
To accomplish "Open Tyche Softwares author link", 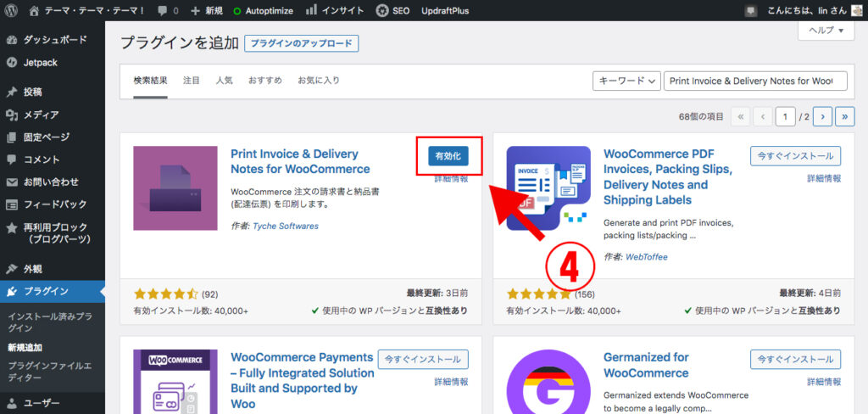I will point(286,227).
